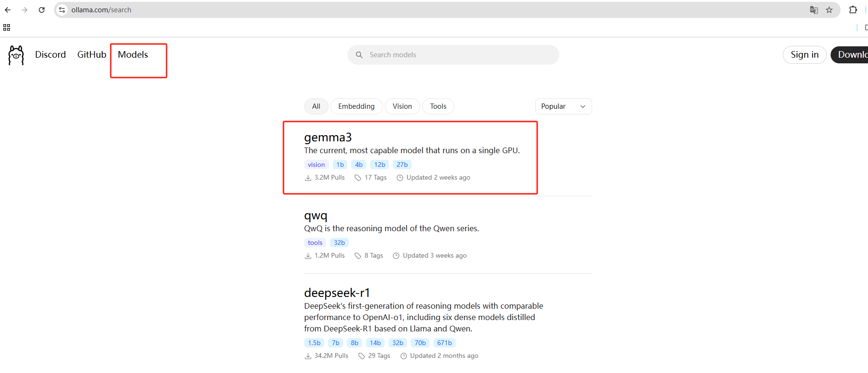Image resolution: width=868 pixels, height=373 pixels.
Task: Click the browser forward arrow
Action: pos(25,10)
